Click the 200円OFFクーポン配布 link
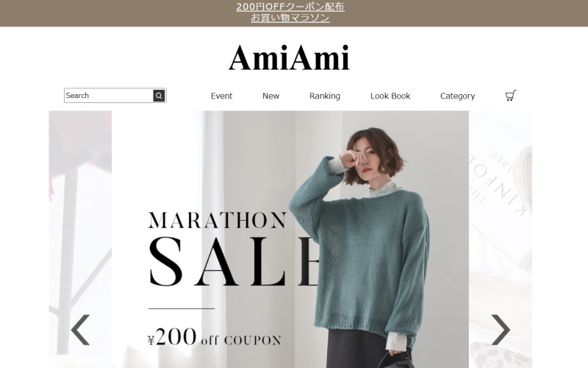The height and width of the screenshot is (368, 588). point(290,7)
